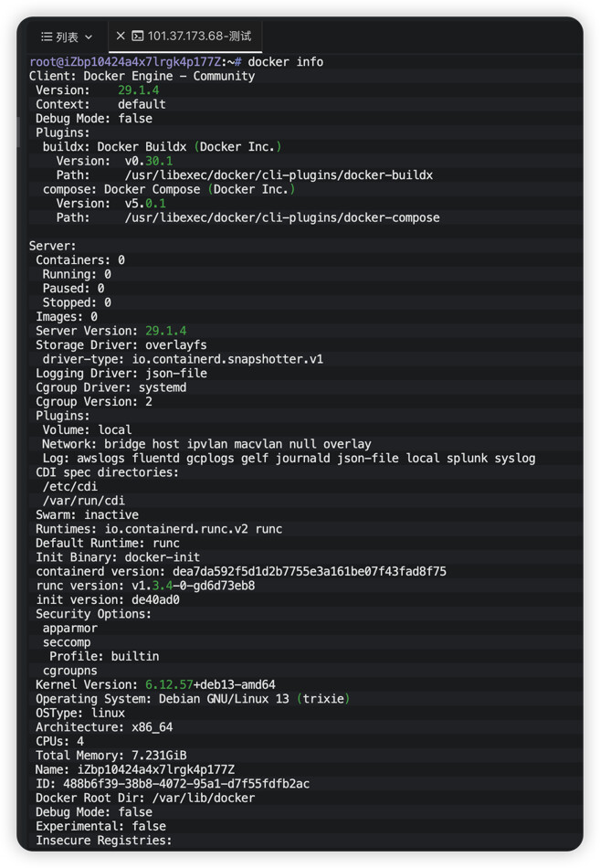Click the Kernel Version value
Viewport: 600px width, 868px height.
click(210, 684)
